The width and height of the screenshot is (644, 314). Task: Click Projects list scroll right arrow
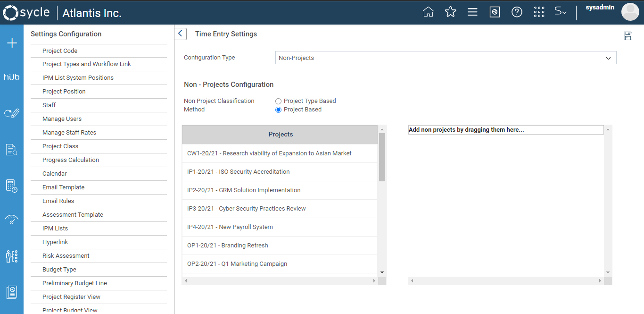coord(374,281)
